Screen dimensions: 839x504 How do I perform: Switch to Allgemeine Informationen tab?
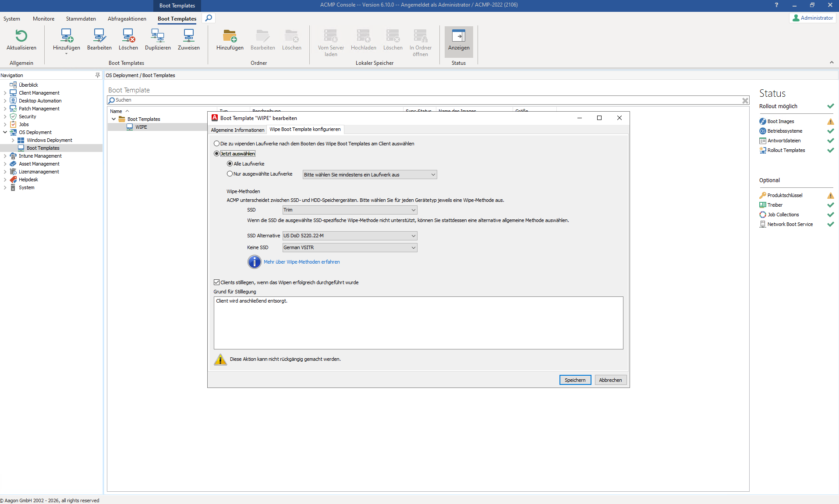coord(237,130)
